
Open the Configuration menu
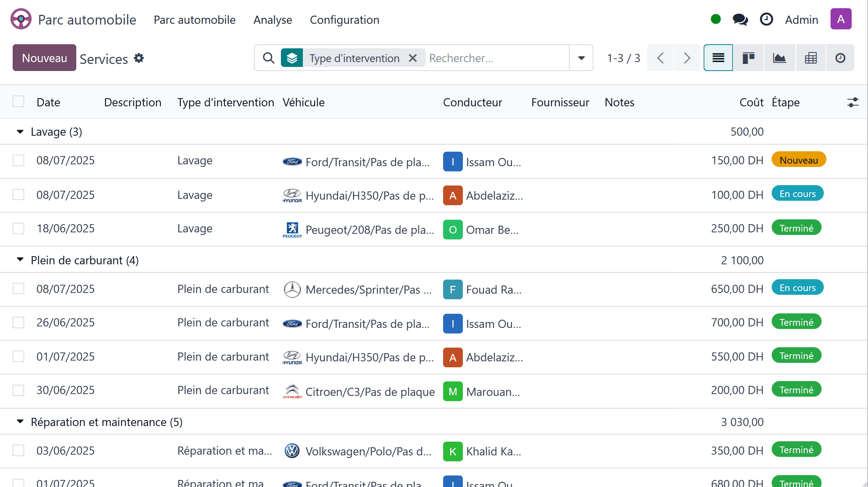coord(344,20)
